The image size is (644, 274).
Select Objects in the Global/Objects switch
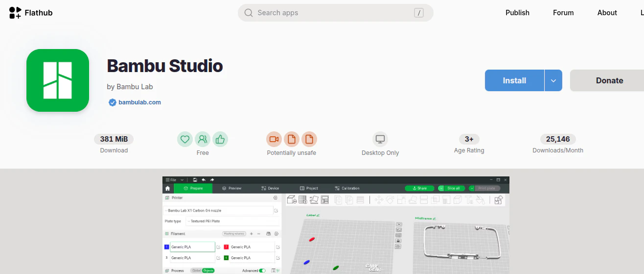pyautogui.click(x=208, y=271)
